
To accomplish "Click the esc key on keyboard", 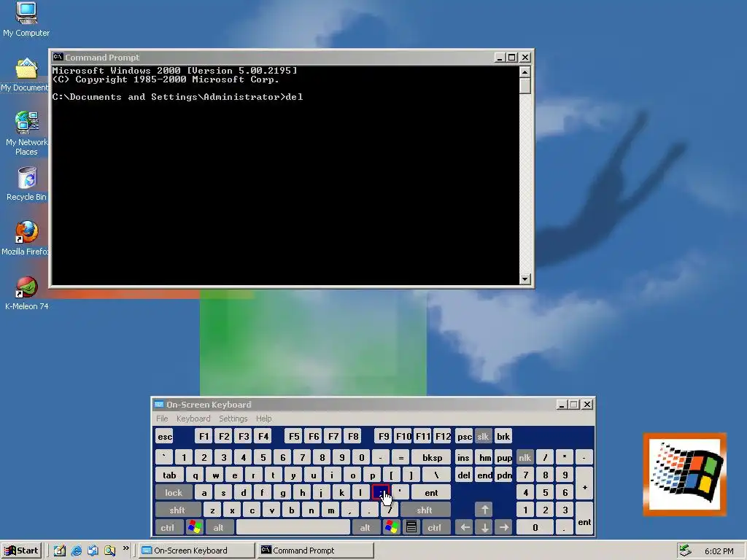I will 165,437.
